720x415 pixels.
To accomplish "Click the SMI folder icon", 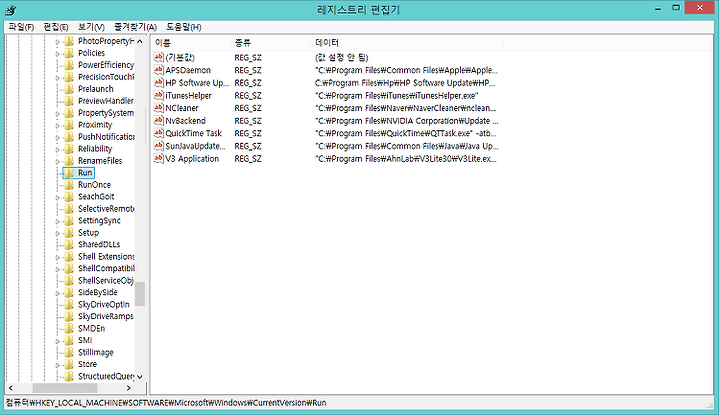I will coord(69,340).
